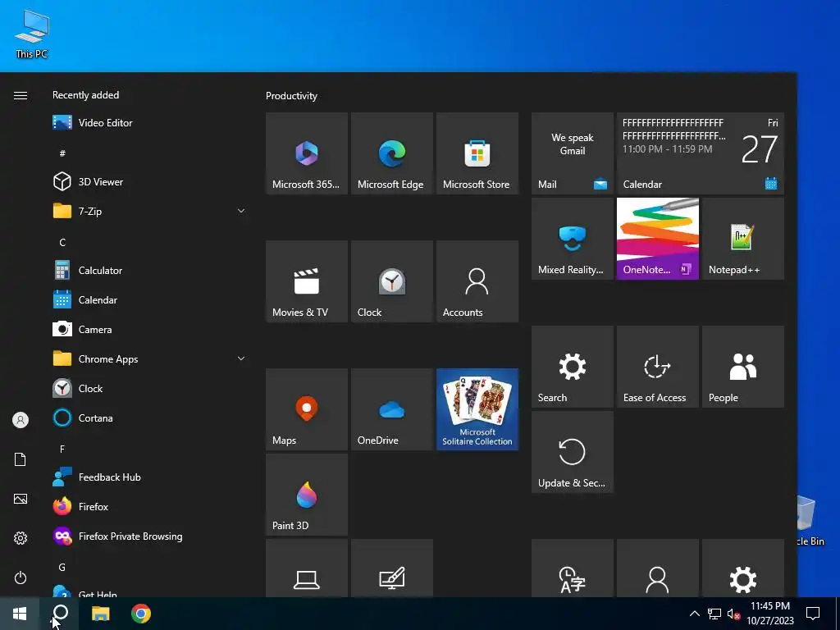Launch Microsoft Solitaire Collection tile
840x630 pixels.
(477, 409)
